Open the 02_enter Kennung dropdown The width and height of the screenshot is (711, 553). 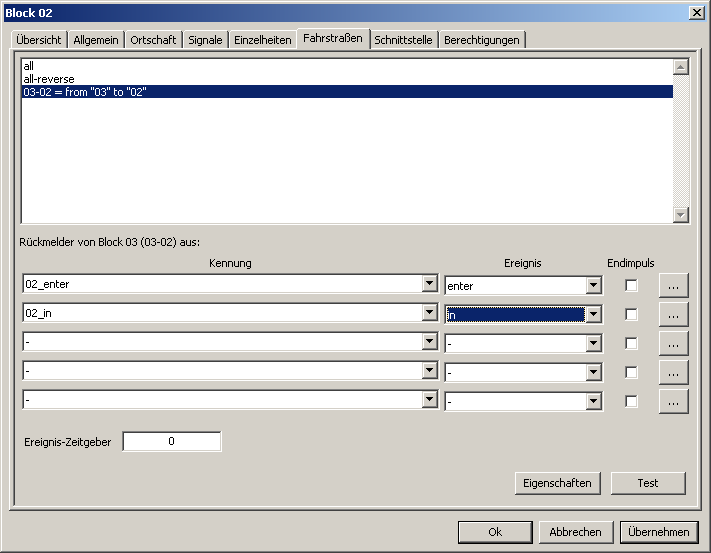[430, 284]
